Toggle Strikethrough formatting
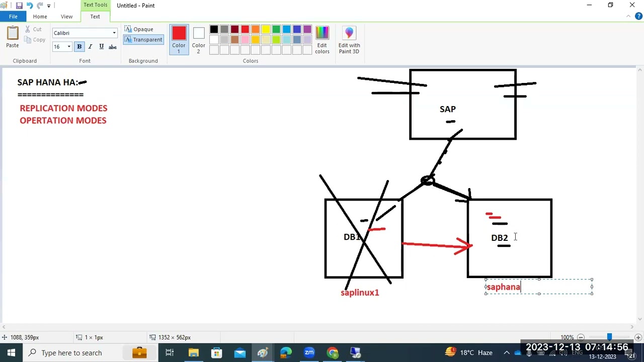This screenshot has width=644, height=362. pyautogui.click(x=112, y=47)
